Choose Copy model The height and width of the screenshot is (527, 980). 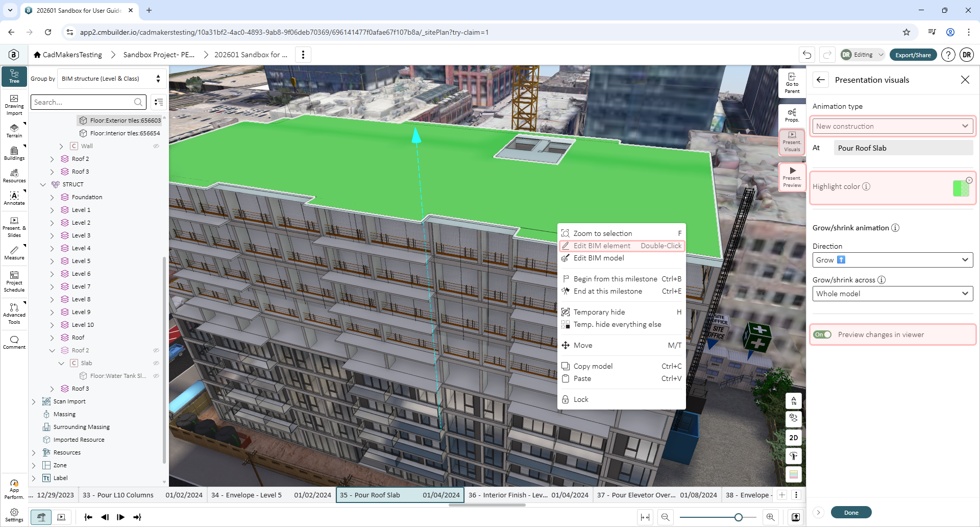tap(622, 366)
